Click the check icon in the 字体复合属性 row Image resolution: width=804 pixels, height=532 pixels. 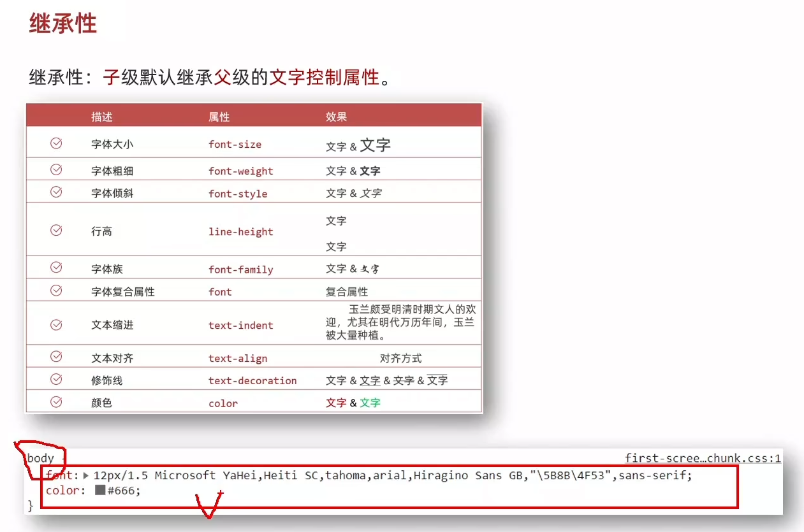(x=56, y=291)
